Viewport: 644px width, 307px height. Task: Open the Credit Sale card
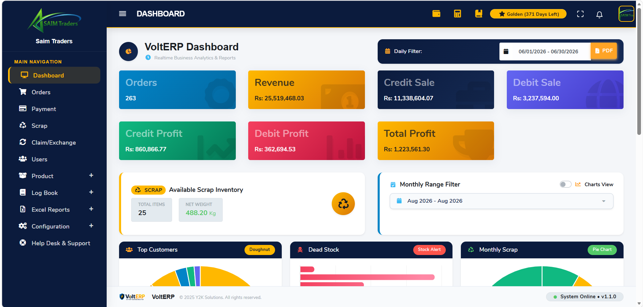(436, 90)
